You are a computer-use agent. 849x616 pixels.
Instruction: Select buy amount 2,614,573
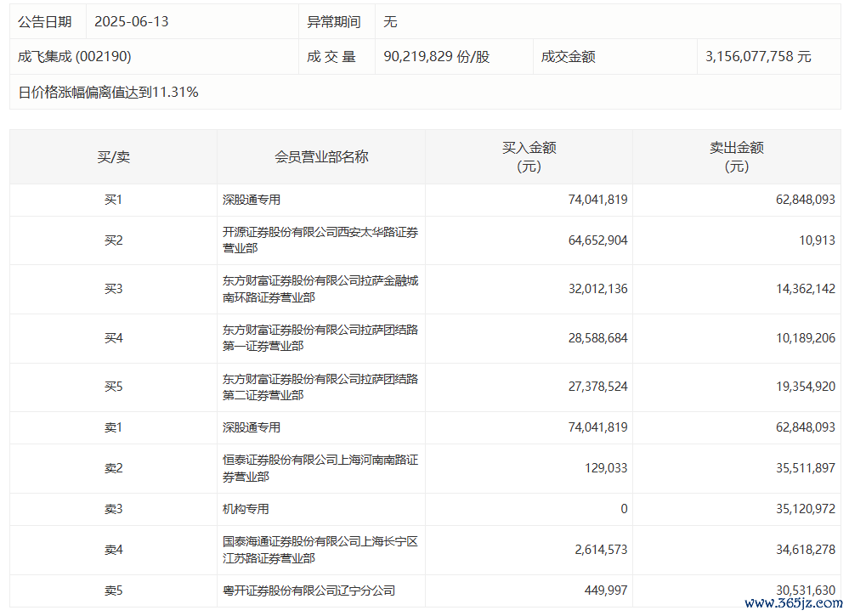click(x=601, y=550)
